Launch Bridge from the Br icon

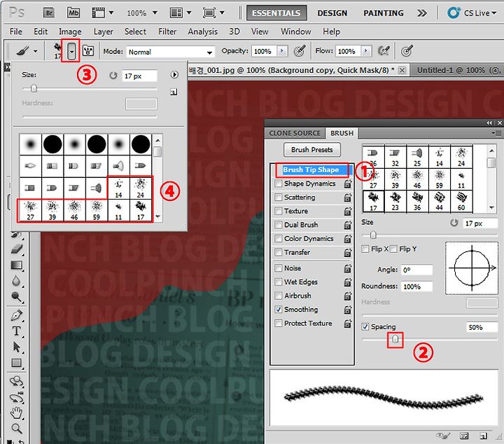(49, 13)
